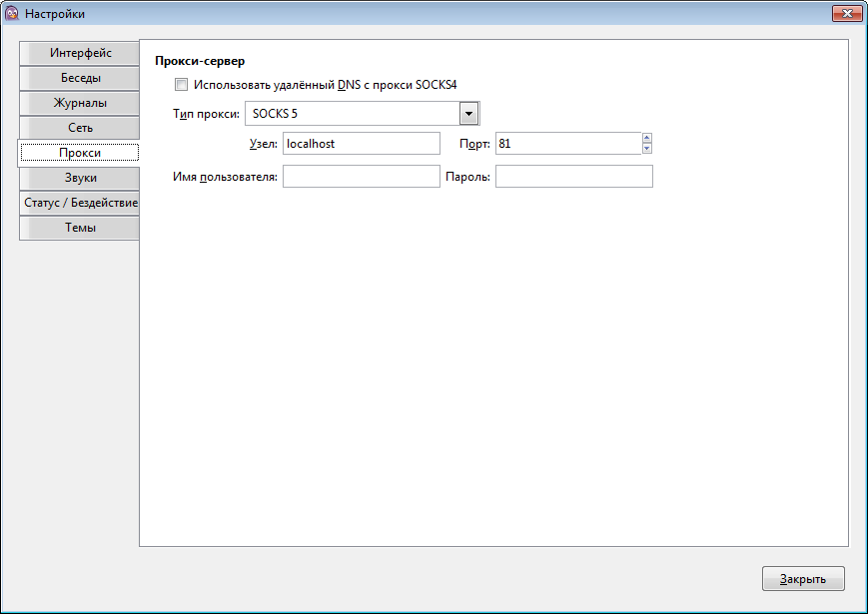Increase port with the up spinner arrow
Image resolution: width=868 pixels, height=614 pixels.
(x=646, y=138)
